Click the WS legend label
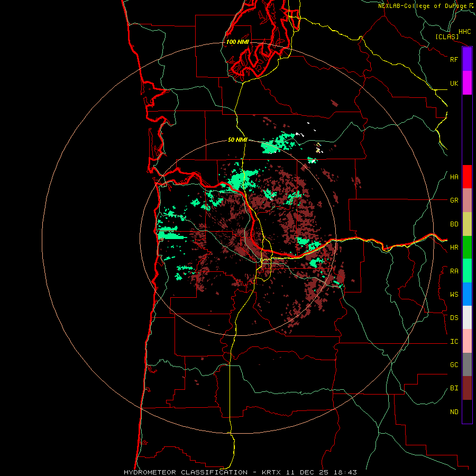The height and width of the screenshot is (476, 476). pyautogui.click(x=454, y=295)
